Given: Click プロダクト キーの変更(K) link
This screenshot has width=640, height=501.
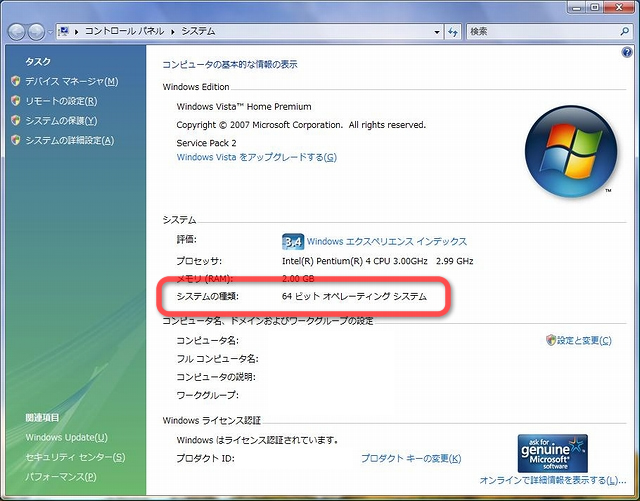Looking at the screenshot, I should tap(411, 459).
